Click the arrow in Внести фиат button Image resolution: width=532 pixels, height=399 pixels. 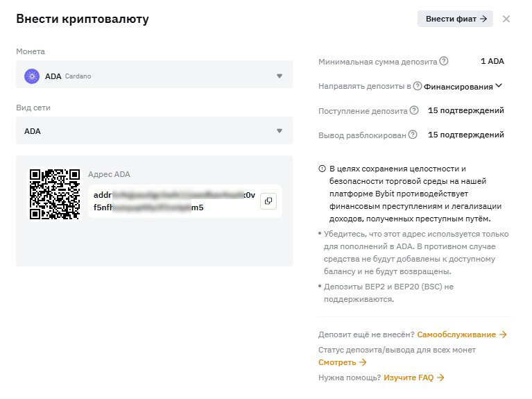point(483,19)
